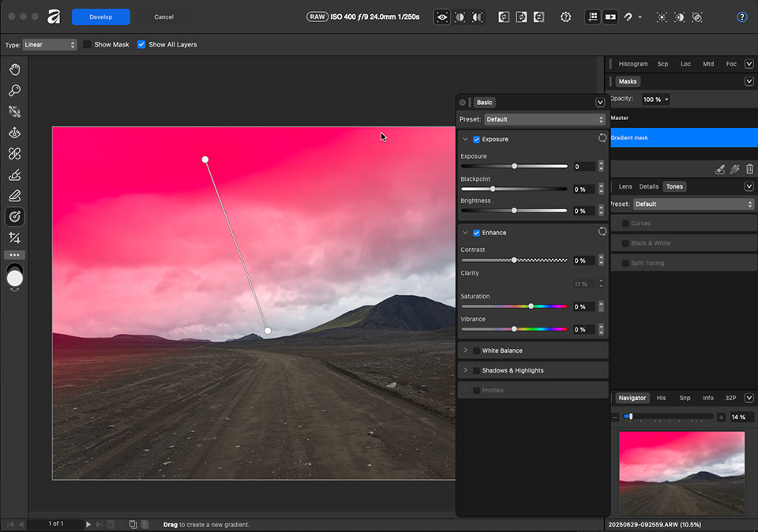Select the Overlay Paint brush tool
This screenshot has width=758, height=532.
(x=14, y=174)
